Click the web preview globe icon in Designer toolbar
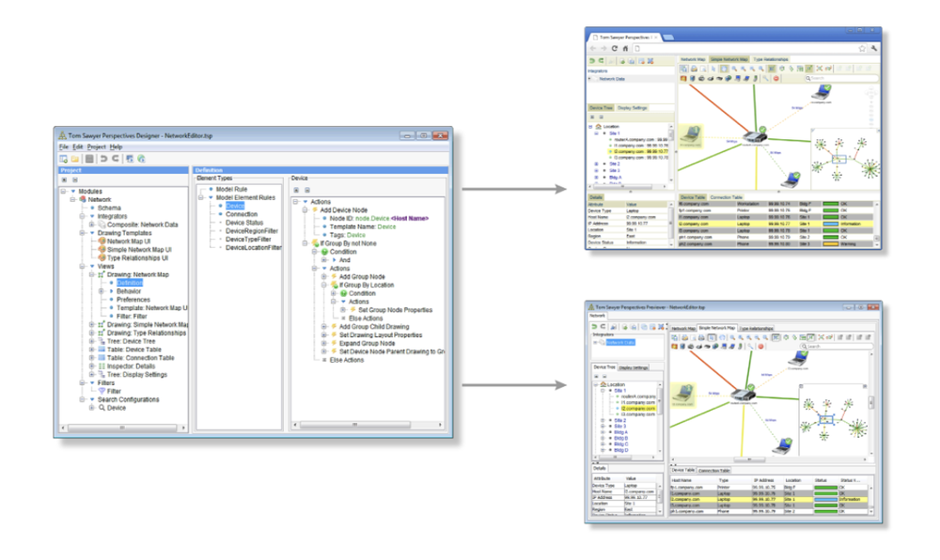Viewport: 940px width, 560px height. 142,159
